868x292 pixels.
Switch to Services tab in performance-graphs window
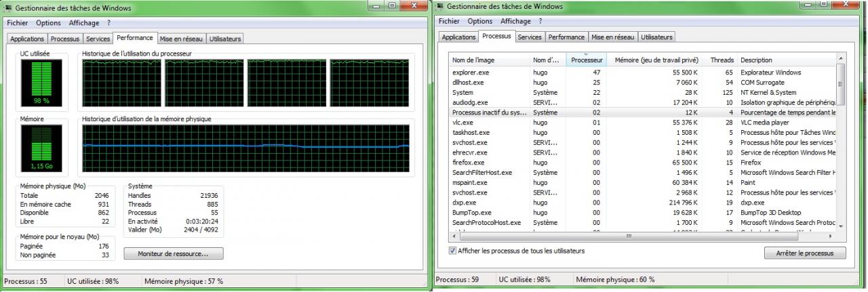(98, 39)
